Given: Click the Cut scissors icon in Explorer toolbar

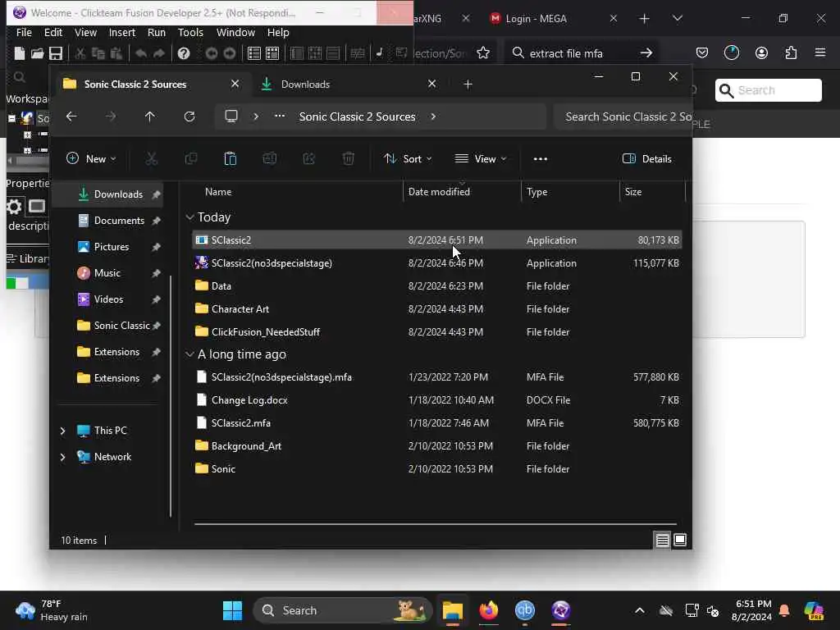Looking at the screenshot, I should point(152,158).
